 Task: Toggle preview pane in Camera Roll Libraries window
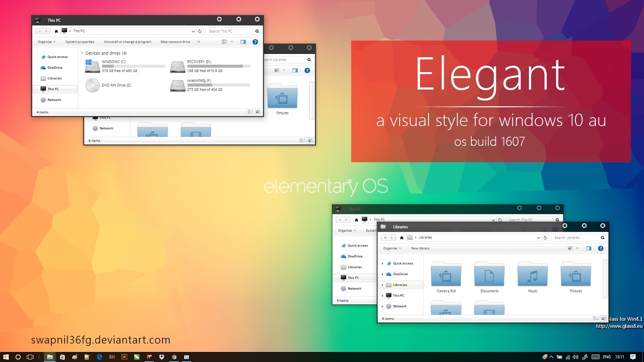coord(588,249)
